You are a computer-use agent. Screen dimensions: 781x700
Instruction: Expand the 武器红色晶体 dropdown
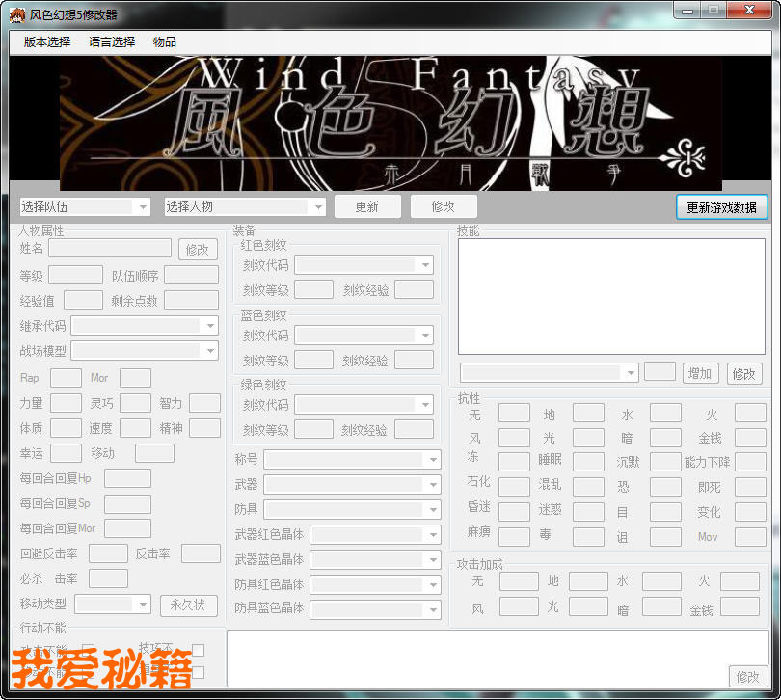[433, 534]
